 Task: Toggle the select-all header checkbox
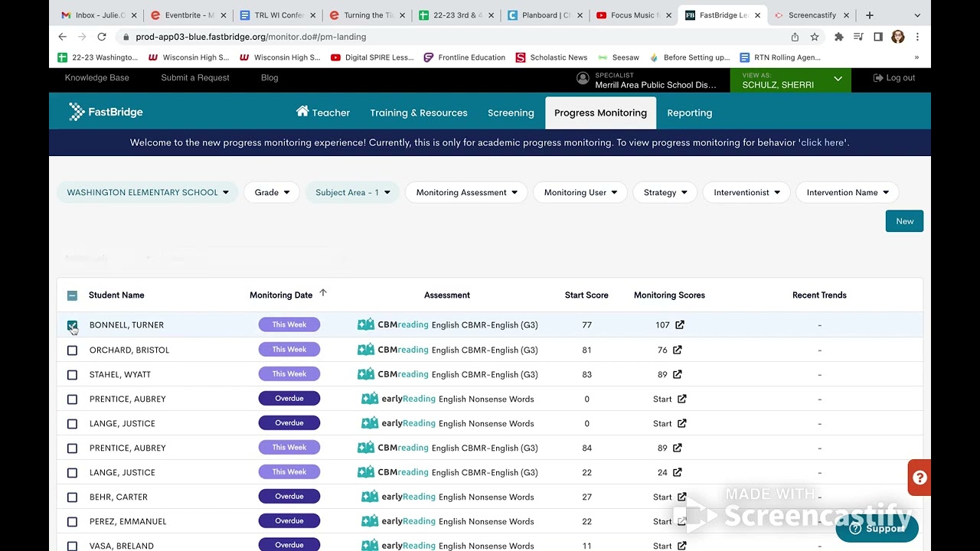coord(72,295)
